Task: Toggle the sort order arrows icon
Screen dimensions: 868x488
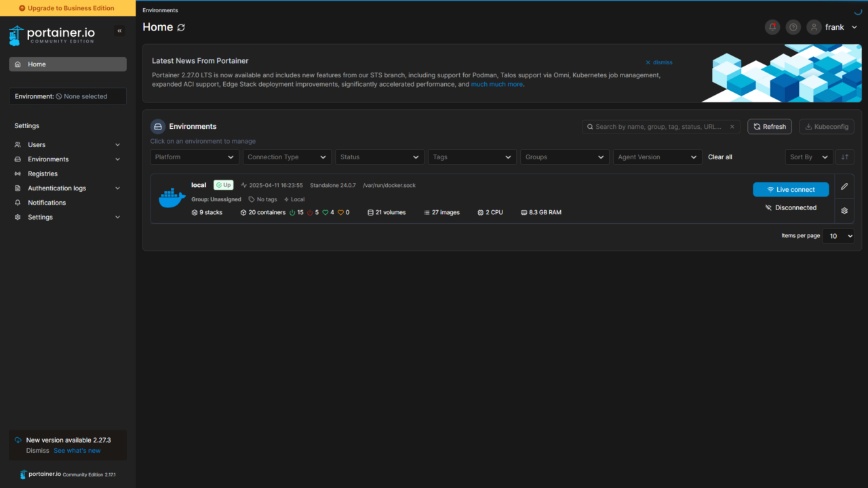Action: click(x=844, y=157)
